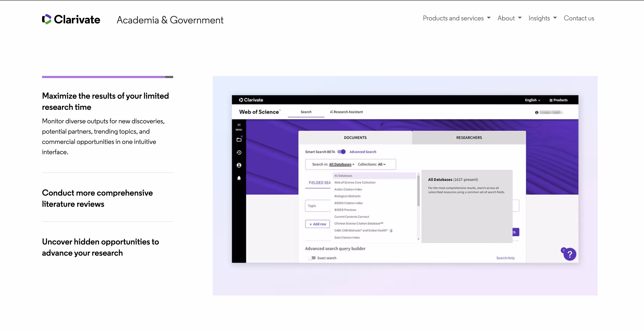The image size is (644, 332).
Task: Open the search history clock icon
Action: [239, 152]
